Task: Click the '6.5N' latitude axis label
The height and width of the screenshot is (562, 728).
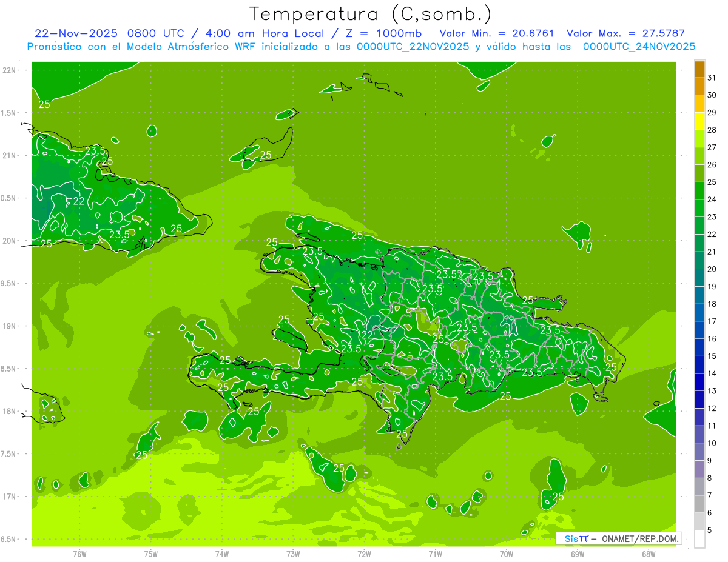Action: [x=9, y=539]
